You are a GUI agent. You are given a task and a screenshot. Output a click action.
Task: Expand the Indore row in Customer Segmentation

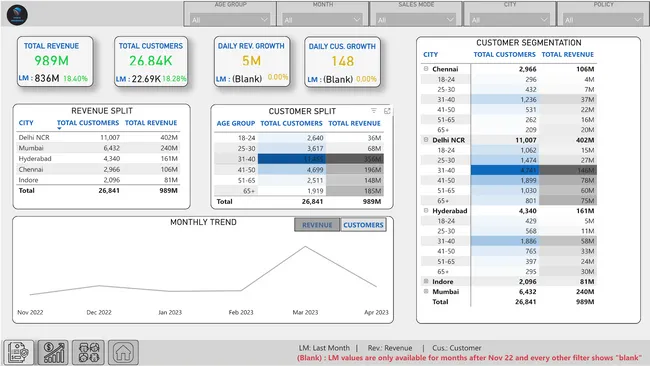click(x=426, y=281)
